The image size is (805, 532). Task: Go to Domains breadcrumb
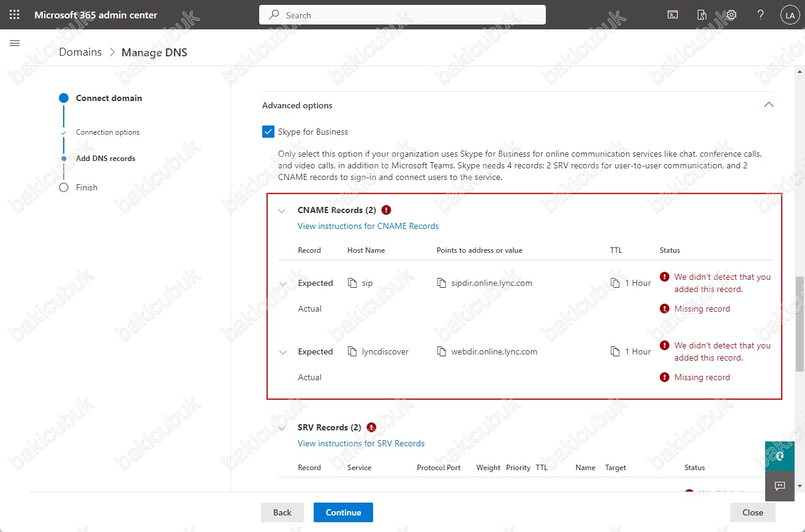point(80,52)
